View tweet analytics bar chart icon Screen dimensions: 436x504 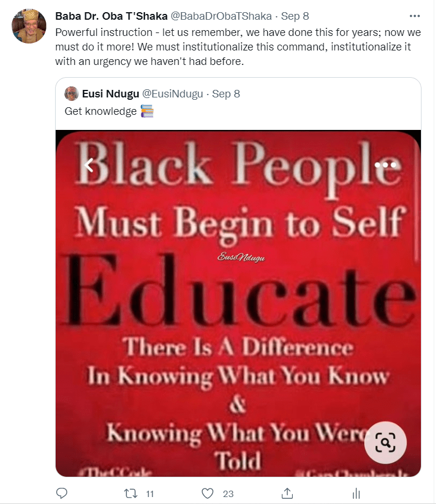(356, 494)
